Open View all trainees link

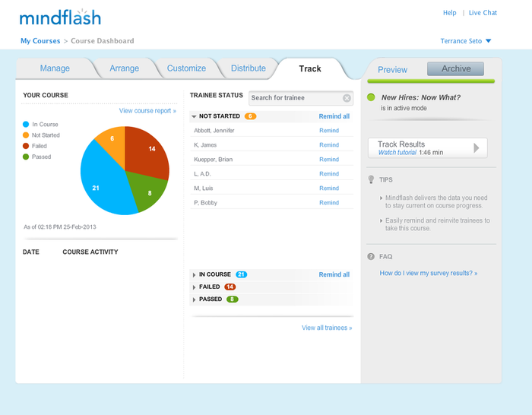click(327, 328)
